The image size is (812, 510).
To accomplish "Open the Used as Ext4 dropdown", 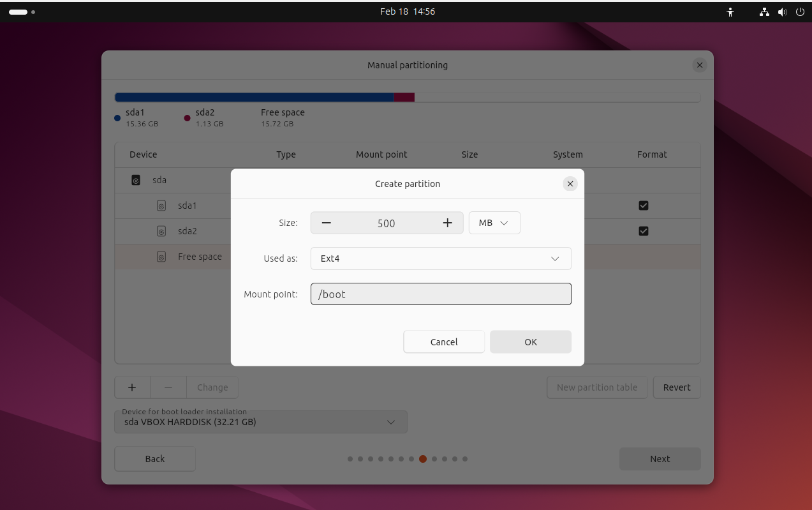I will point(441,259).
